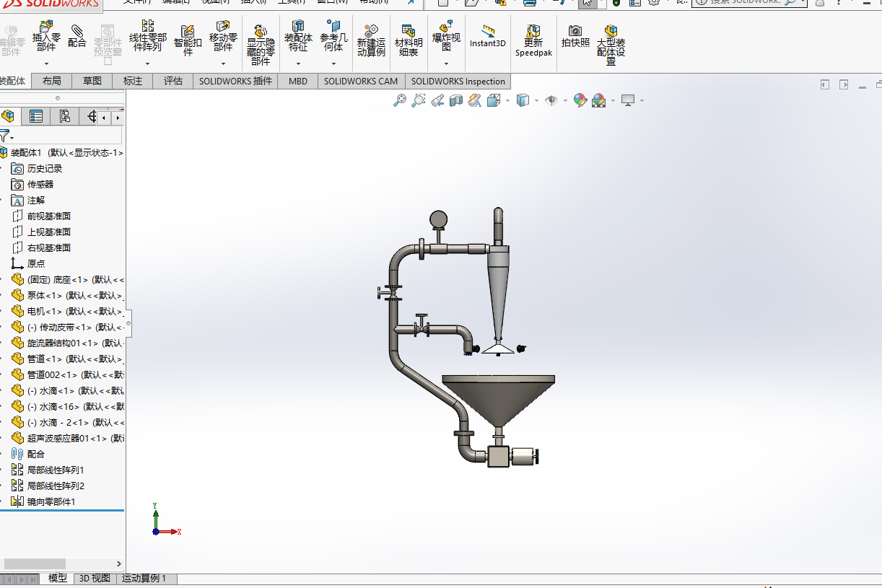Switch to the Annotation (标注) tab
This screenshot has width=882, height=588.
133,82
